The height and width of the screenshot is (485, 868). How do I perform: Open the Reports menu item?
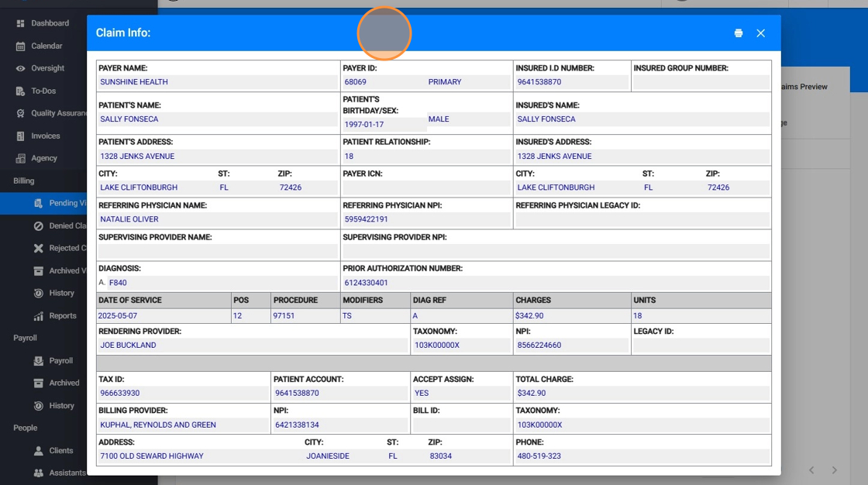63,315
